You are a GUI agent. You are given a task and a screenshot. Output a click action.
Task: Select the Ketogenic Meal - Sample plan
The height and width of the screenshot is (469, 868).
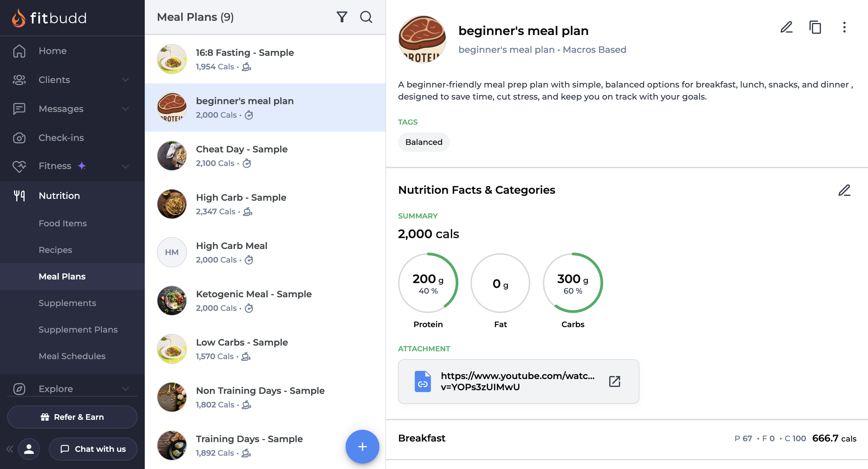point(265,301)
